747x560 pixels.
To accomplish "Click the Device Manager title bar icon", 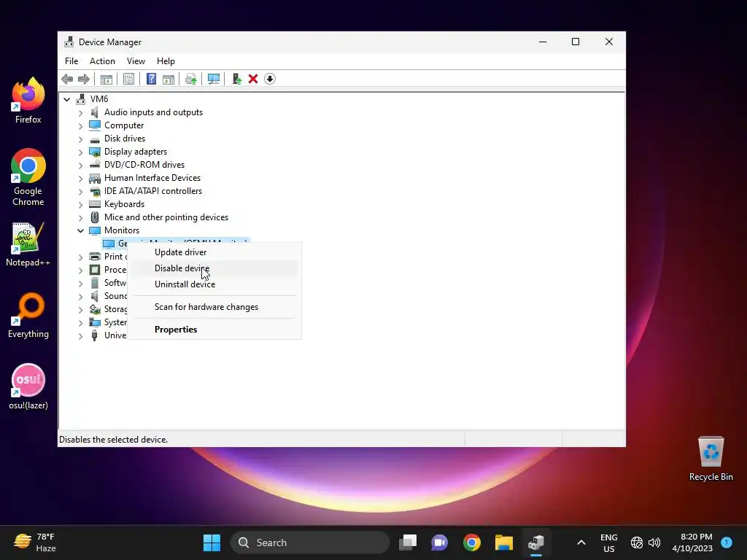I will point(69,42).
